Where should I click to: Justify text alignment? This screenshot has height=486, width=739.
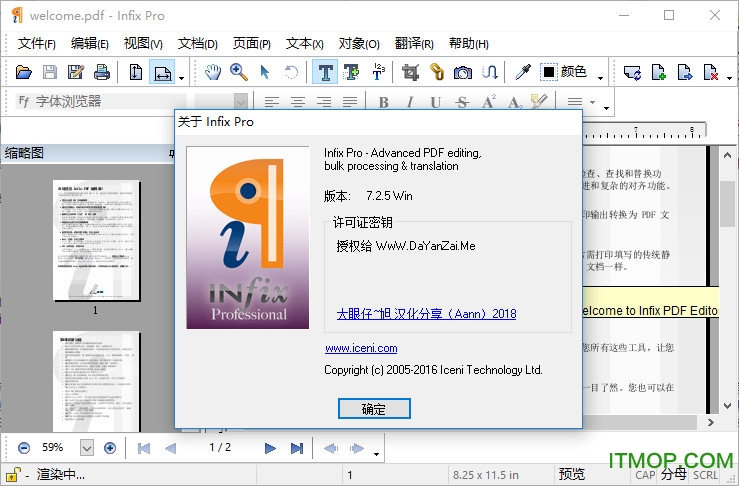(x=350, y=101)
